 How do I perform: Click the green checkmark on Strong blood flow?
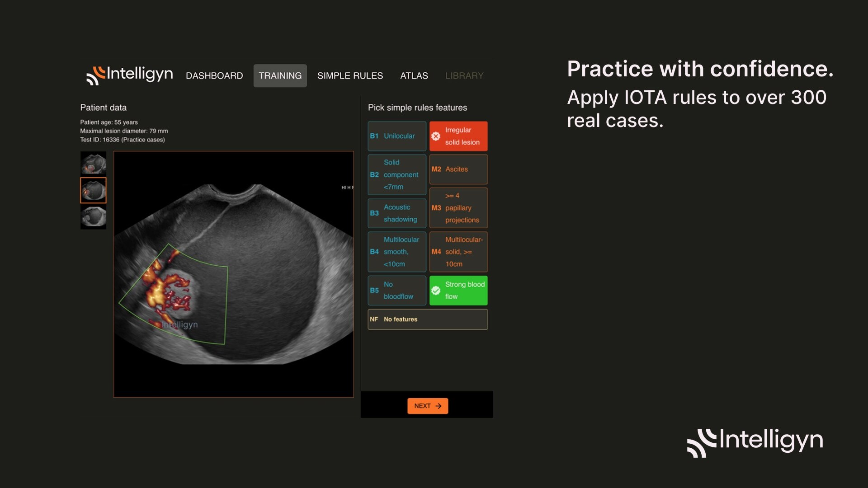[x=436, y=291]
